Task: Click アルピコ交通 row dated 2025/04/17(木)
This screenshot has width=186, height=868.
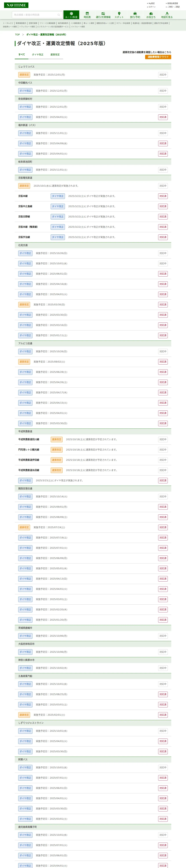Action: (93, 393)
